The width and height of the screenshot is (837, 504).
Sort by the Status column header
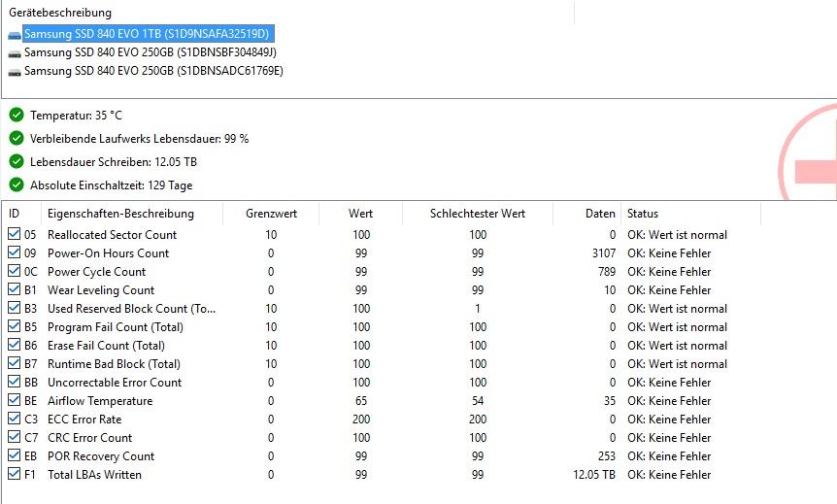click(x=691, y=214)
